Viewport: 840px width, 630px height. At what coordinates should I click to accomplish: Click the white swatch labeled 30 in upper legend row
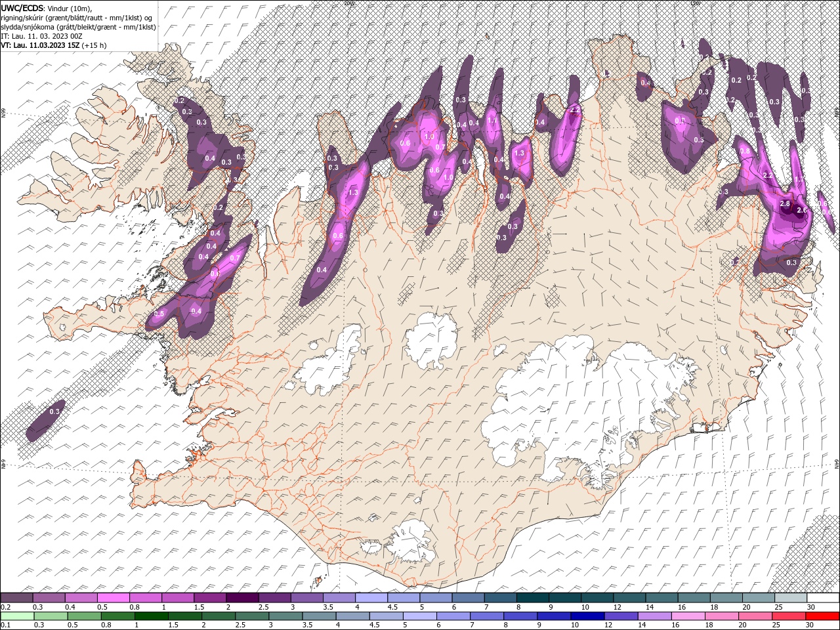pos(823,597)
